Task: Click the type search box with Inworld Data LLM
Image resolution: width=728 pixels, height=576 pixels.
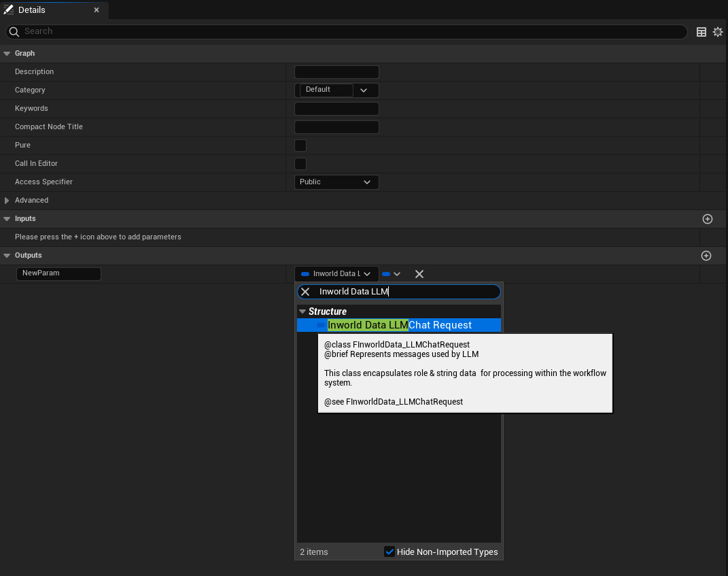Action: (399, 292)
